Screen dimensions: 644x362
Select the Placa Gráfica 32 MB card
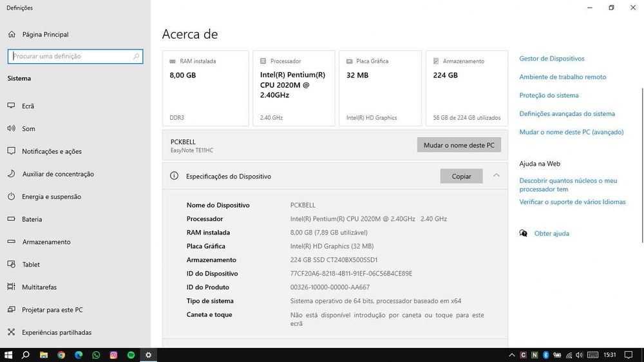[x=381, y=88]
